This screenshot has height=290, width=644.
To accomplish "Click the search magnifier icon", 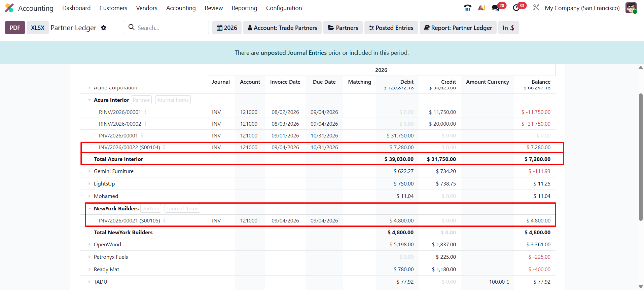I will pyautogui.click(x=132, y=27).
